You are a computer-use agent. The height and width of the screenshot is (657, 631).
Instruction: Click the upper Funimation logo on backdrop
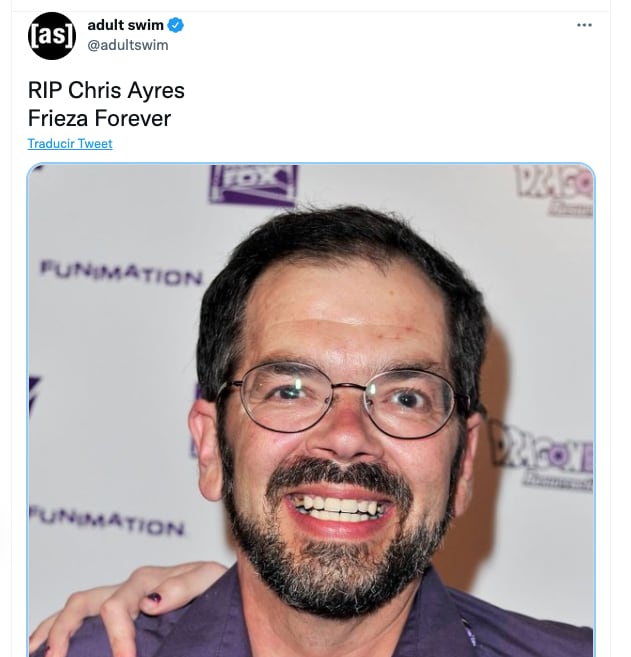[x=121, y=273]
